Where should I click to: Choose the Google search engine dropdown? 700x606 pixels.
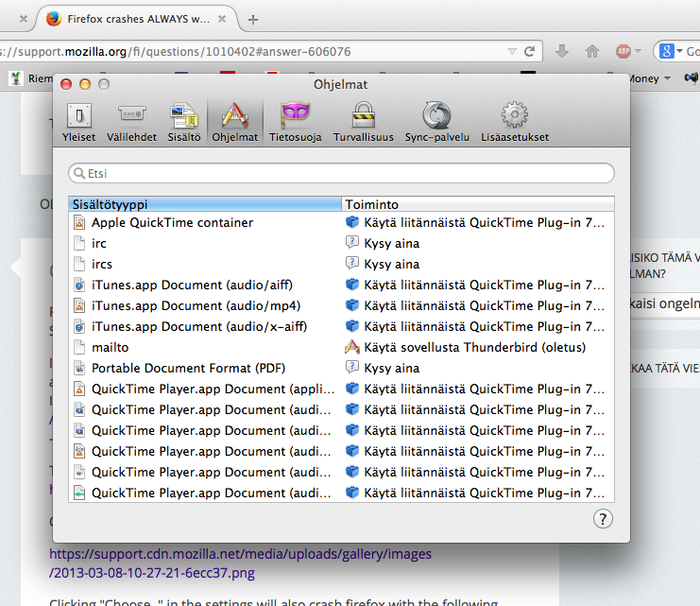pos(671,51)
